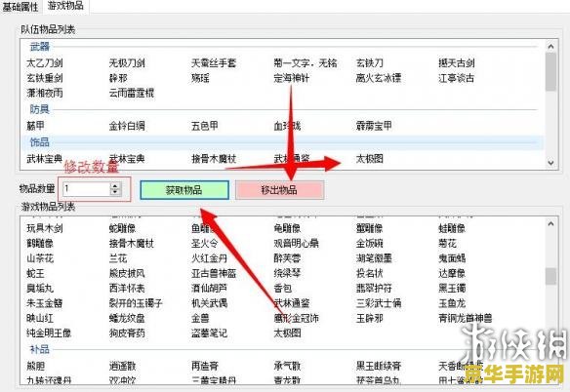570x392 pixels.
Task: Collapse the 防具 group header
Action: click(x=39, y=109)
